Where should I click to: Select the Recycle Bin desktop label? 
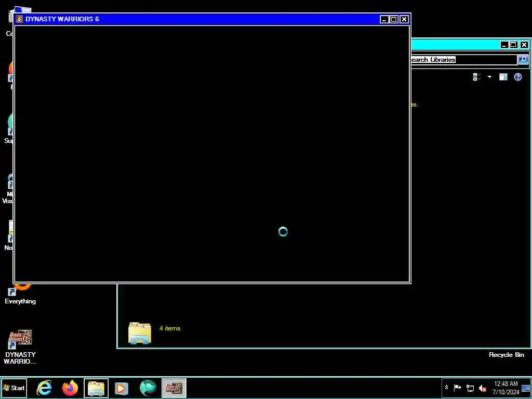(506, 354)
